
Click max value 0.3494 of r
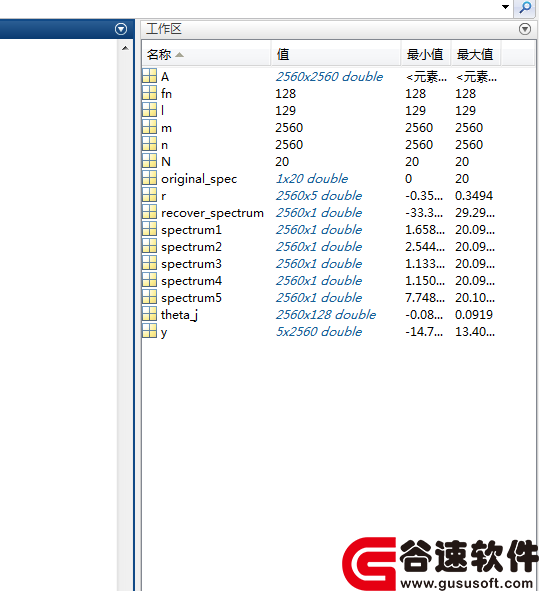(x=474, y=196)
